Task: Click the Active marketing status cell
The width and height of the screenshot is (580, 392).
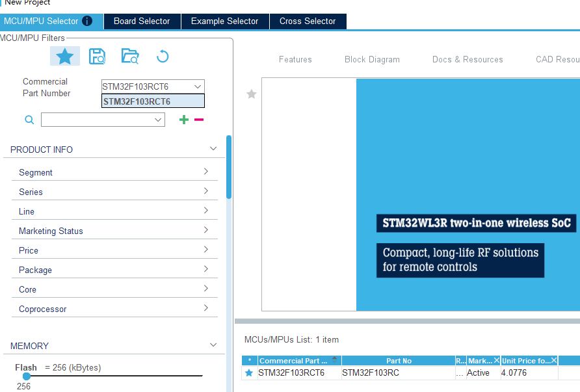Action: tap(484, 372)
